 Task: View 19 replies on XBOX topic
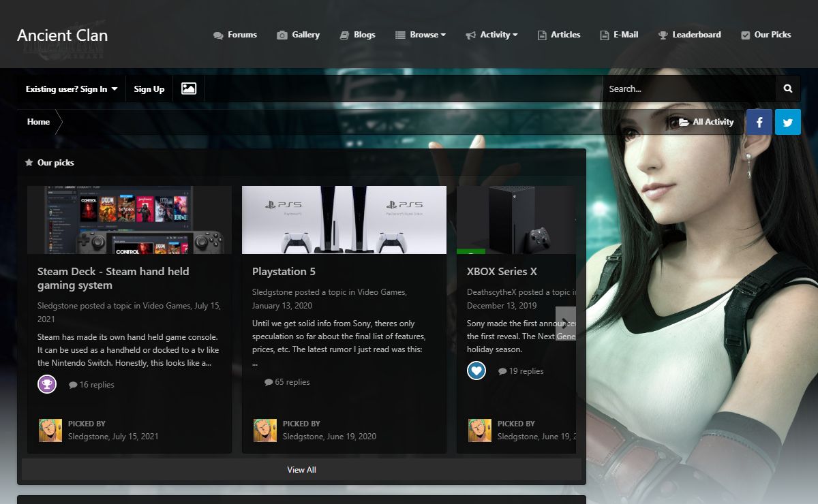[x=521, y=371]
